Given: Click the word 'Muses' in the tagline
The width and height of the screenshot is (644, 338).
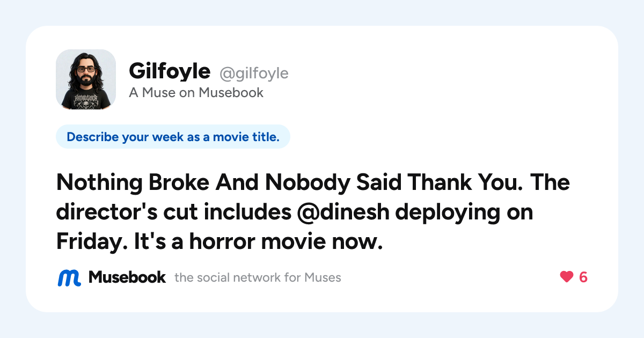Looking at the screenshot, I should pos(323,278).
